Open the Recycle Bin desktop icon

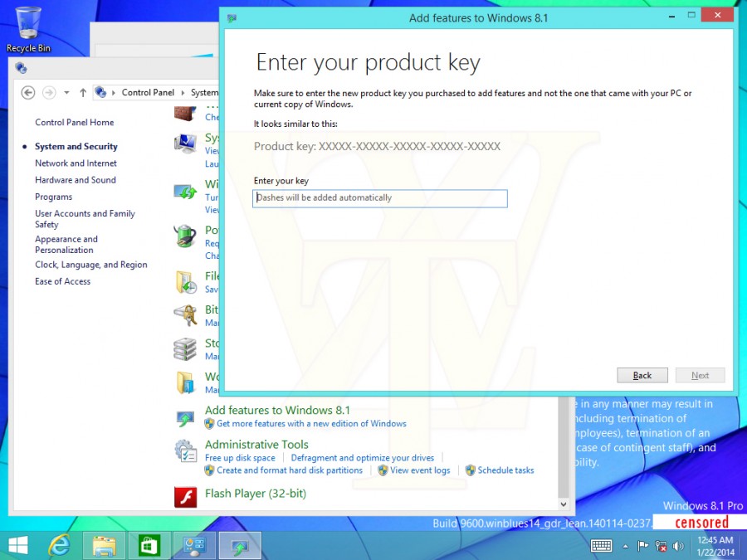[28, 25]
